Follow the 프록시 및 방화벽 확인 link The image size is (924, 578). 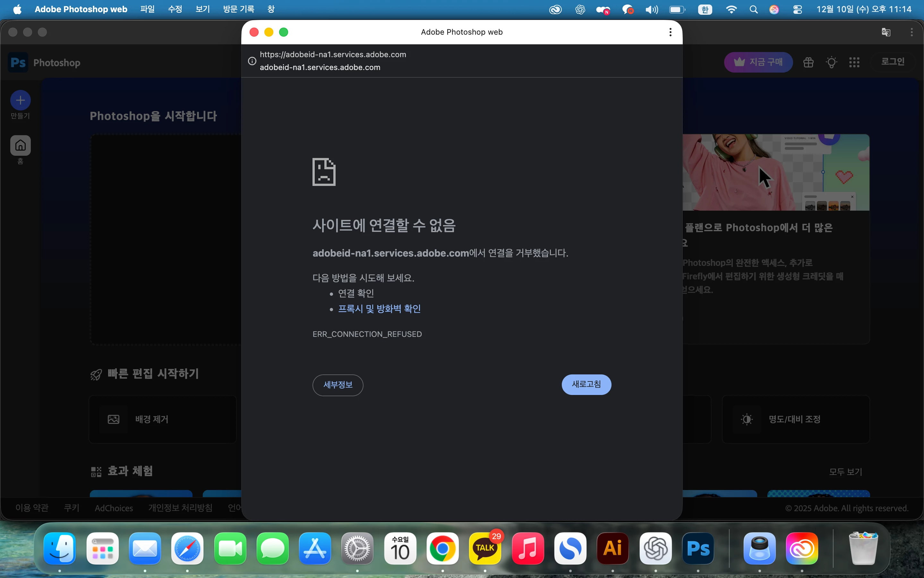point(379,309)
